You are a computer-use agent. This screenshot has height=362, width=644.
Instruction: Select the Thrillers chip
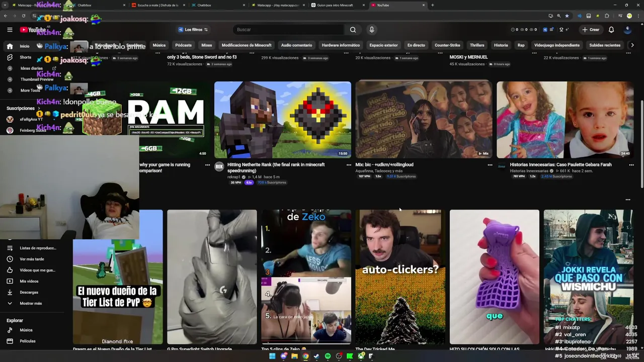point(477,45)
